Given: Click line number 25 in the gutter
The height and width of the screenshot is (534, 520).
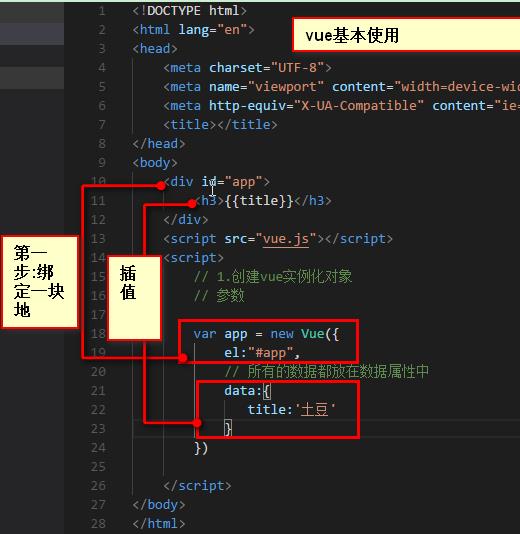Looking at the screenshot, I should (x=98, y=467).
